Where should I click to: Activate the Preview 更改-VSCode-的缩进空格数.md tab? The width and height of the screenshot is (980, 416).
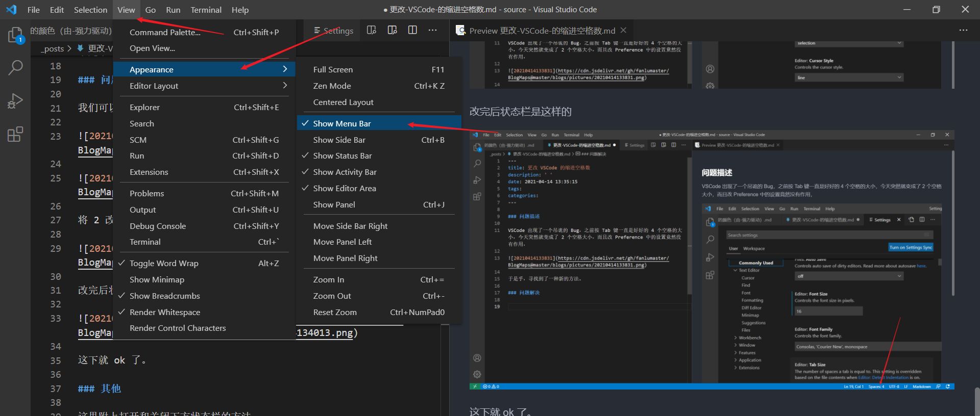coord(541,31)
